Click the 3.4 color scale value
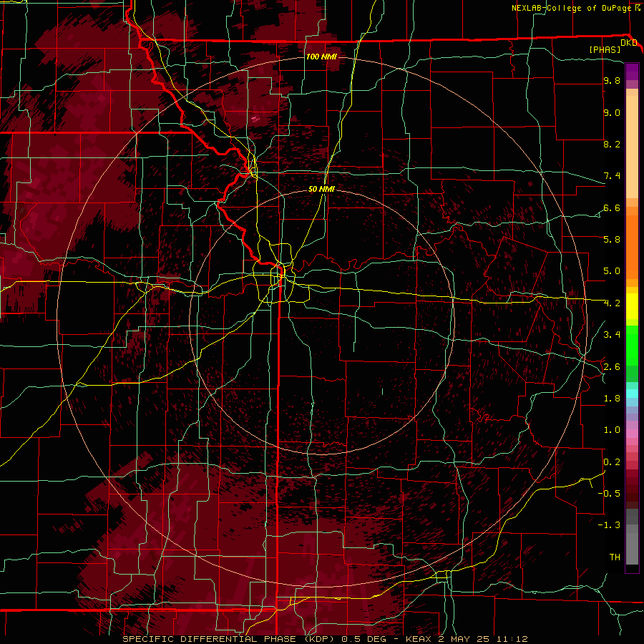 tap(612, 334)
